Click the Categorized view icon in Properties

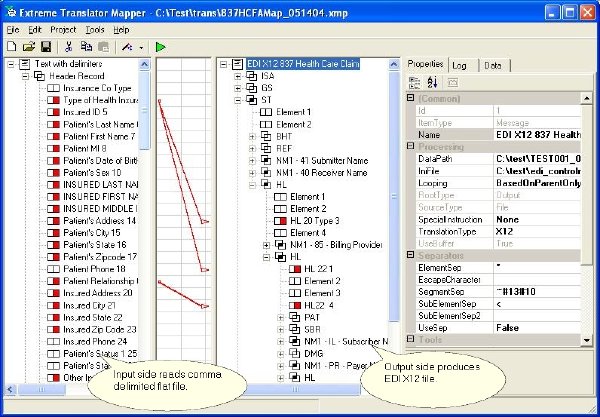coord(414,82)
